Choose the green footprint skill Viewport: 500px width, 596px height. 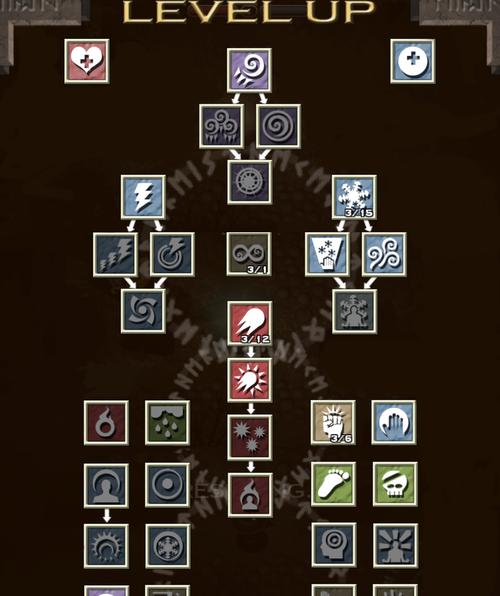click(x=333, y=484)
